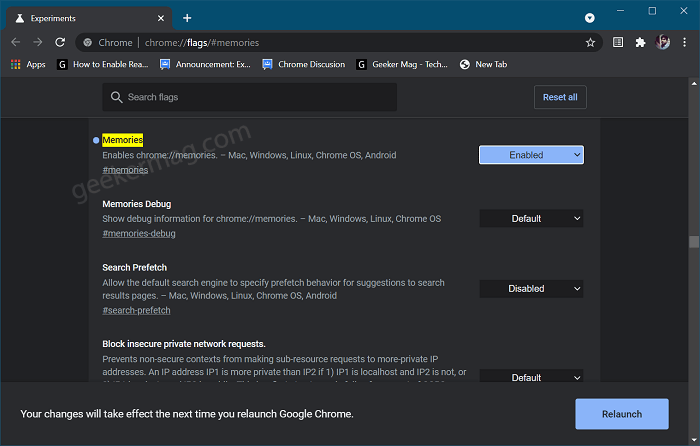Click the relaunch notice text
The height and width of the screenshot is (446, 700).
point(187,414)
